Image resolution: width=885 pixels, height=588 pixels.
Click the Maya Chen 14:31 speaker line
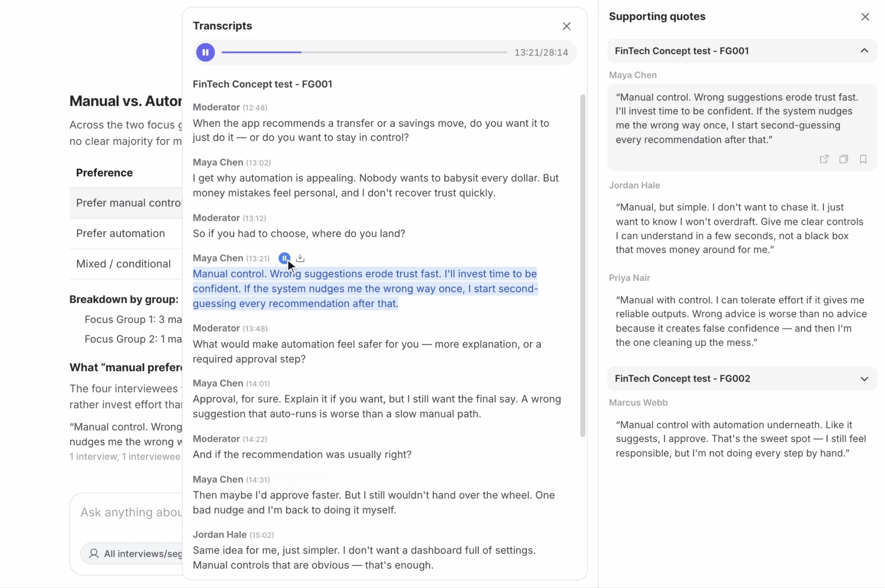[231, 479]
